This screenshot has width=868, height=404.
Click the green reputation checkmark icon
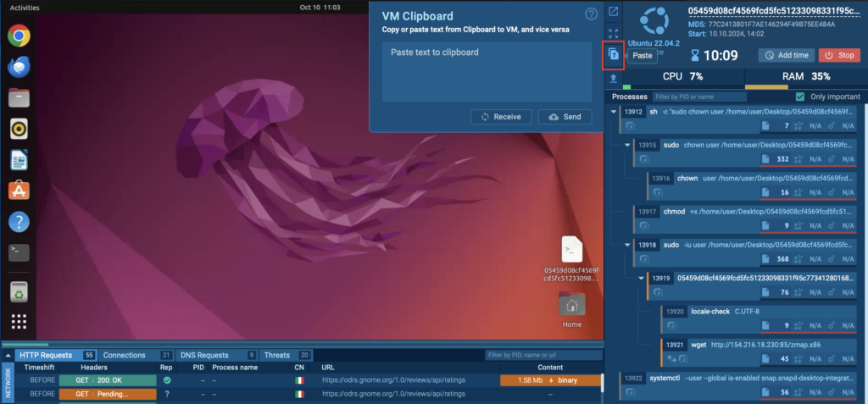[167, 380]
